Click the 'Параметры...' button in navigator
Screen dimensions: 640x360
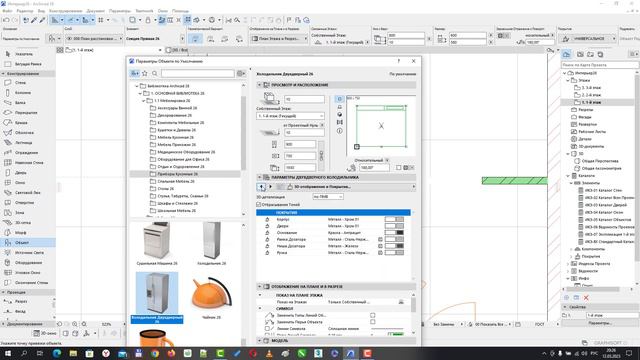tap(600, 323)
